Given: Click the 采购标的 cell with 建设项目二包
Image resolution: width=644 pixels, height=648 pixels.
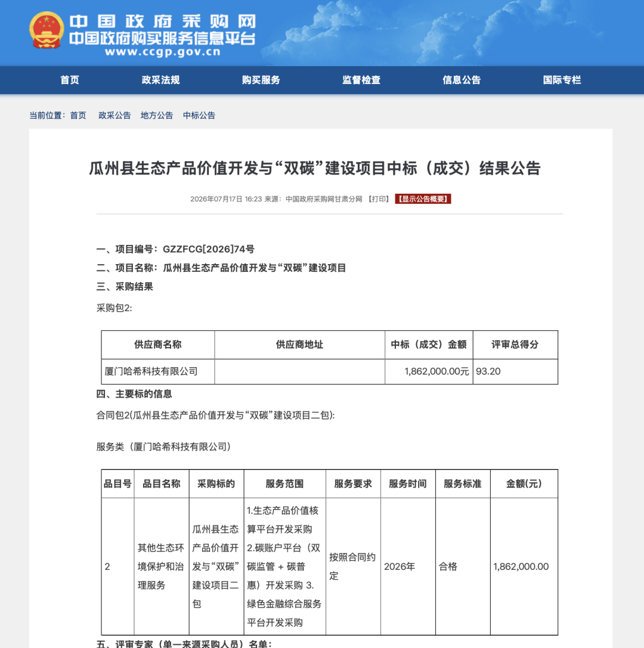Looking at the screenshot, I should 215,566.
